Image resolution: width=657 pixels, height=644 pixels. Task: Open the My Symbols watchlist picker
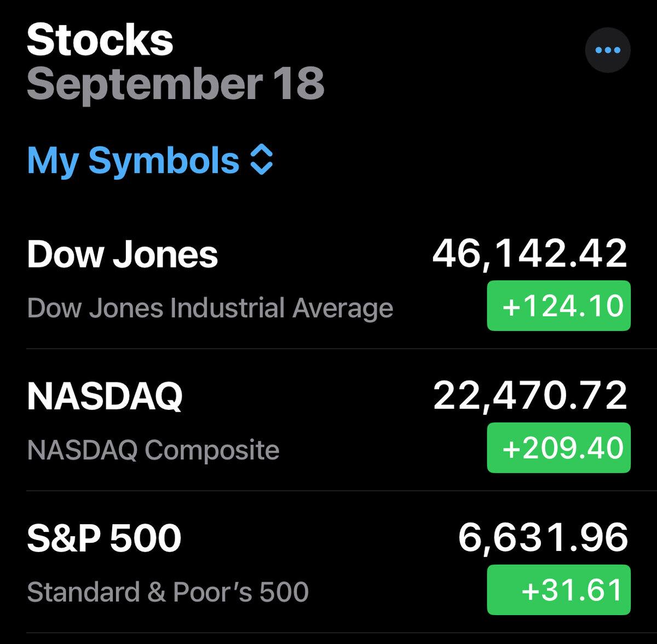[x=133, y=160]
